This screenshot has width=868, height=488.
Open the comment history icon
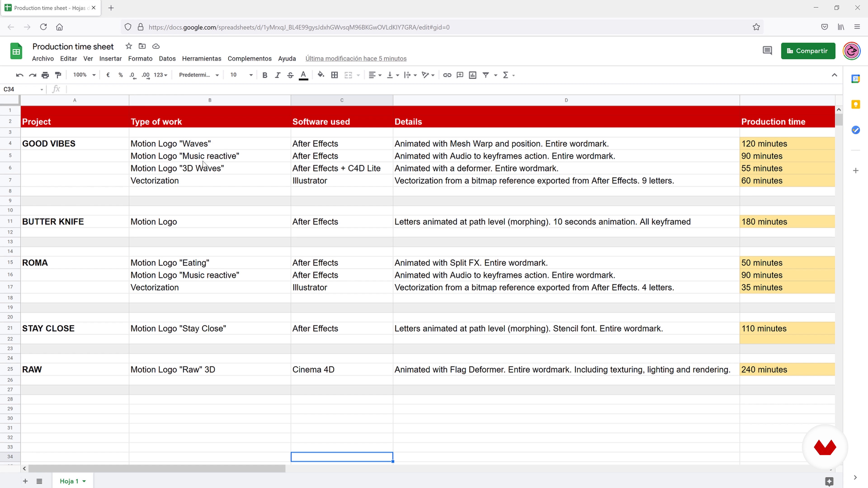(x=767, y=51)
